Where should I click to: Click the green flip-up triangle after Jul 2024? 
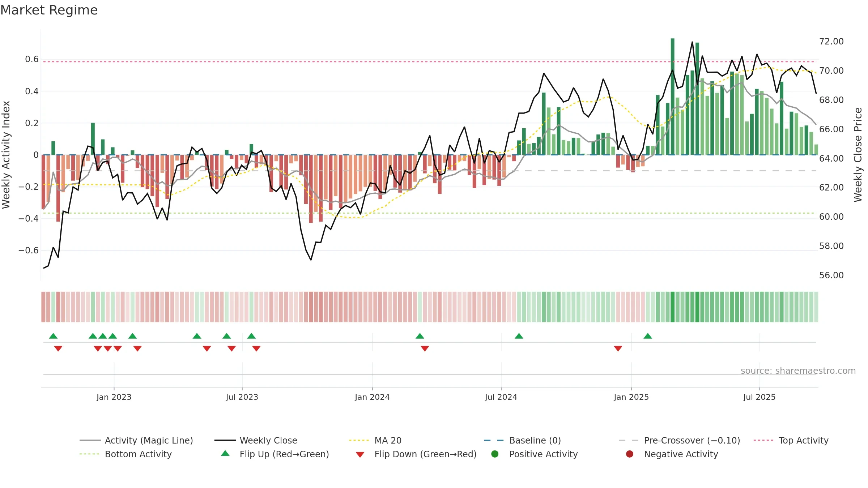[519, 336]
